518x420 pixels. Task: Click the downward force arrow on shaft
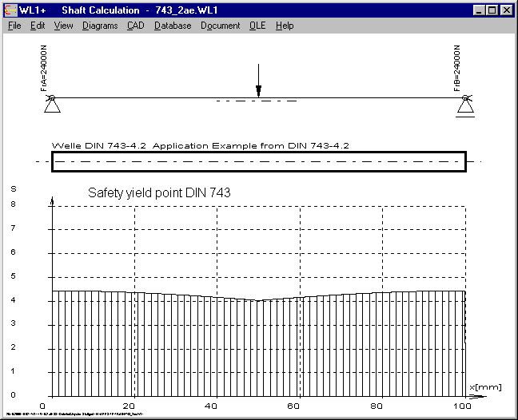tap(258, 84)
